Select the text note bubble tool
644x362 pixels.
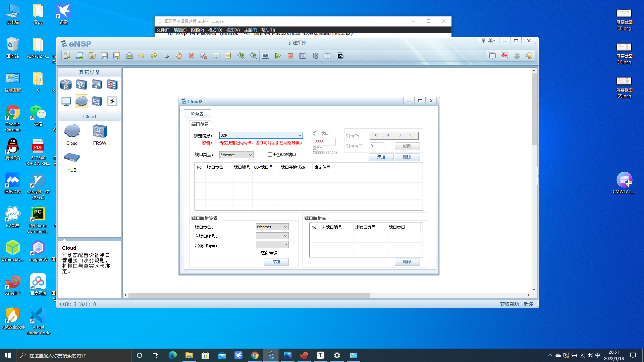216,56
